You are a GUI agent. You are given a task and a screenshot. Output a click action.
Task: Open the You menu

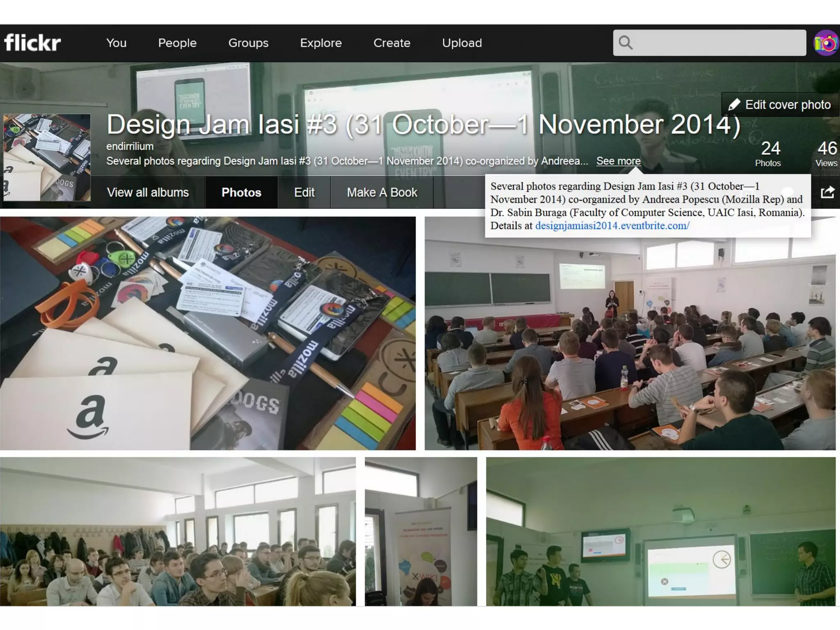click(x=116, y=43)
